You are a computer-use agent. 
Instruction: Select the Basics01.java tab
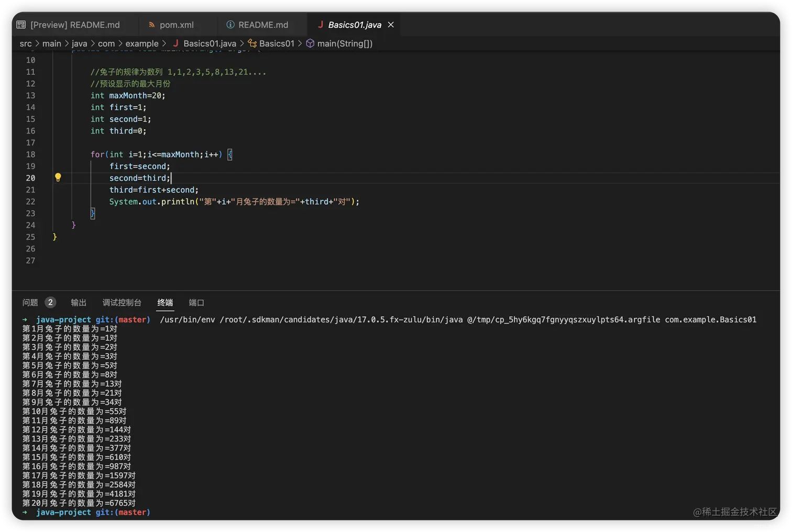tap(355, 25)
